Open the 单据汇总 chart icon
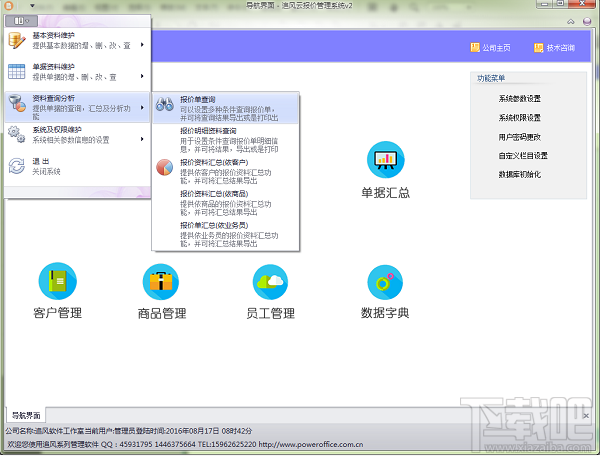The height and width of the screenshot is (458, 600). tap(386, 160)
